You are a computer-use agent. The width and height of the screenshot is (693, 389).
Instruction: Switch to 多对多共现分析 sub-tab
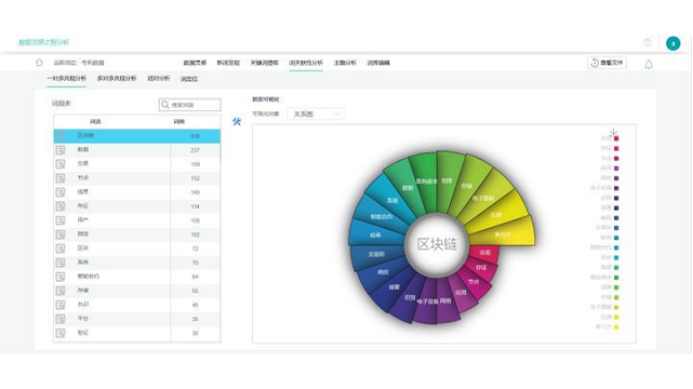[117, 78]
